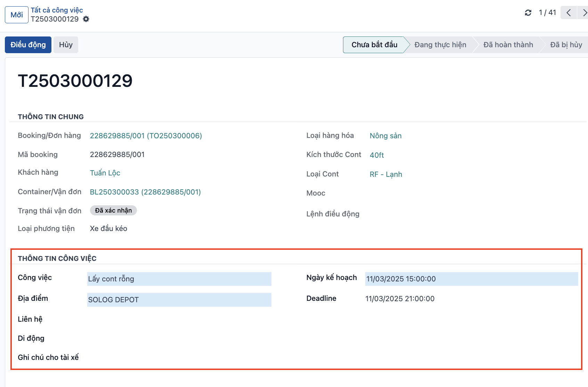Open the RF - Lạnh container type link
The image size is (588, 387).
coord(386,174)
